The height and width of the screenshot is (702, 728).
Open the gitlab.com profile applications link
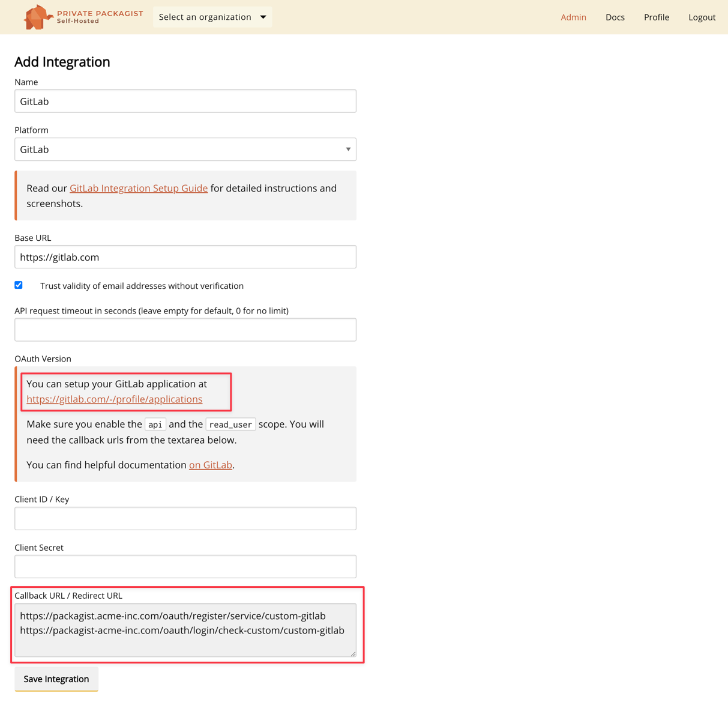(x=114, y=399)
